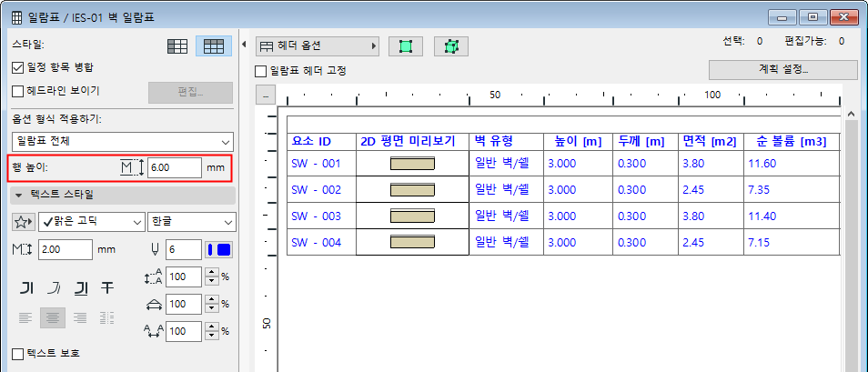Enable the 일람표 헤더 고정 checkbox
The height and width of the screenshot is (372, 868).
click(260, 72)
